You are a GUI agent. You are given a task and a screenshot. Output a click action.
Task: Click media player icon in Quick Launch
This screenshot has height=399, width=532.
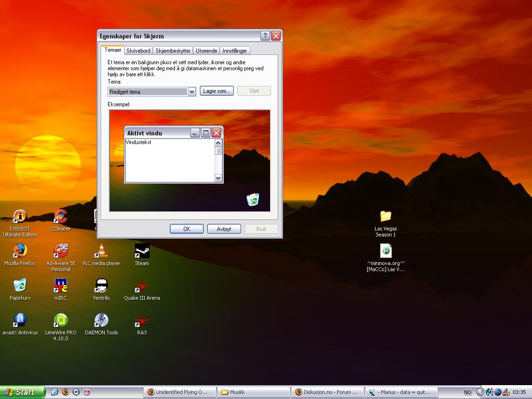76,392
